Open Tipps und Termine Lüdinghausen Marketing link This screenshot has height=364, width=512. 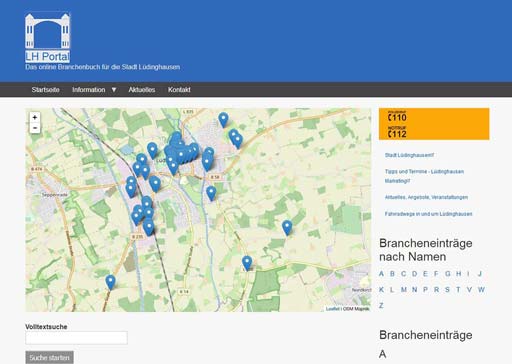[x=424, y=176]
